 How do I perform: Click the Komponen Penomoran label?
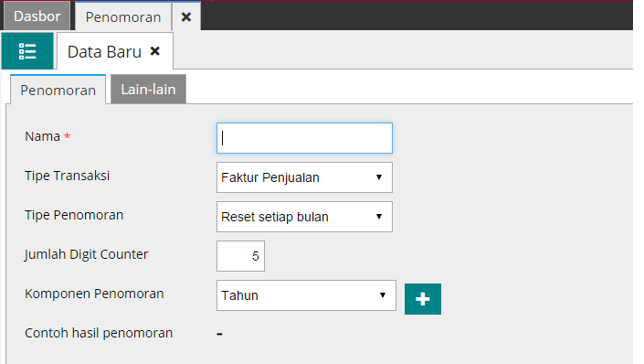click(94, 294)
